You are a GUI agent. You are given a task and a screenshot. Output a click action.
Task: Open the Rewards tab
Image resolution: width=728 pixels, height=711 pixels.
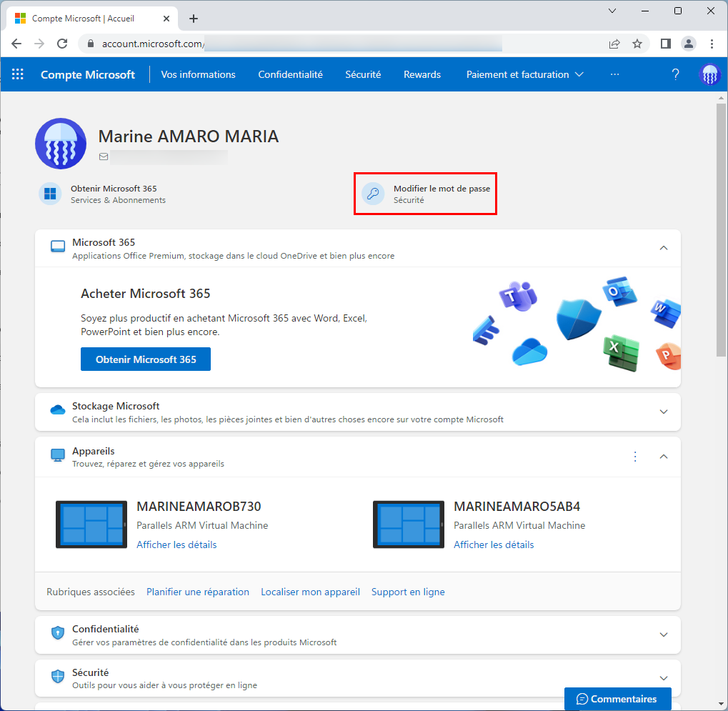coord(422,74)
